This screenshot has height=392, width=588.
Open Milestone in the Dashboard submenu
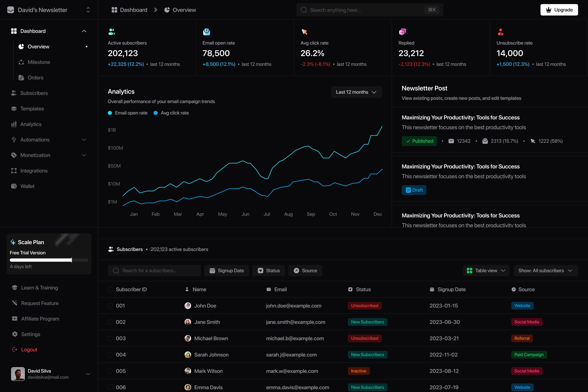pos(39,62)
